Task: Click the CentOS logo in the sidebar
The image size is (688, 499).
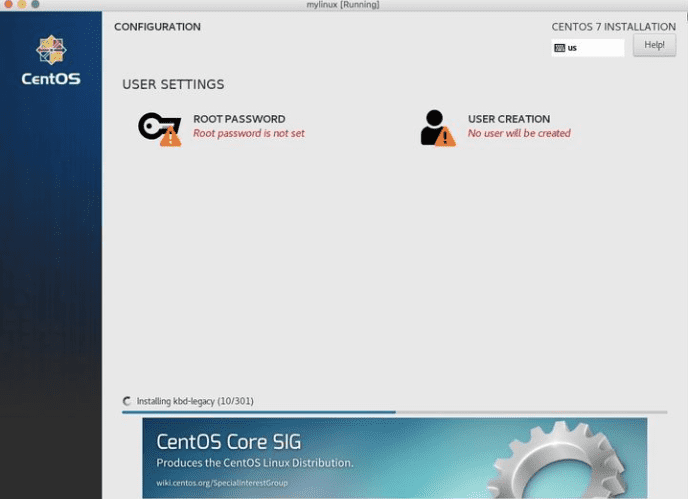Action: click(51, 50)
